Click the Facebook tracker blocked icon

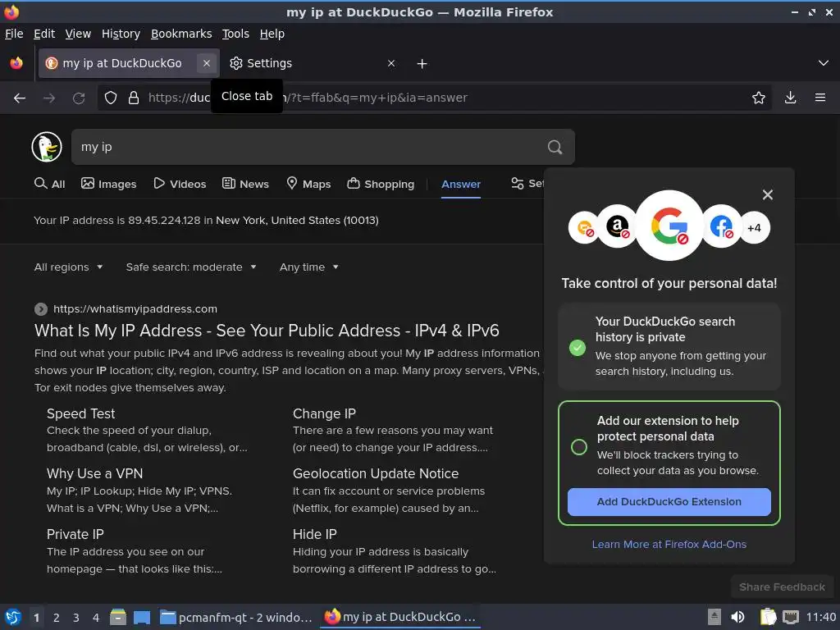pos(721,226)
